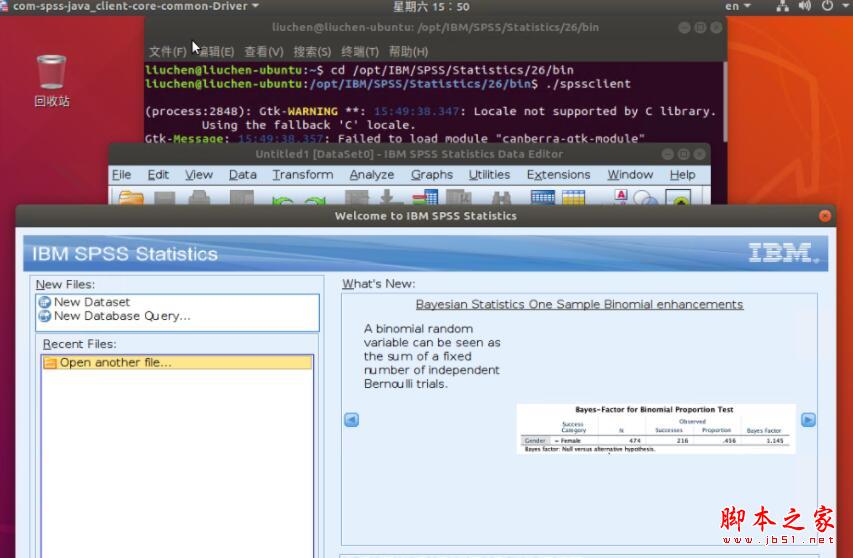Open the Data menu in SPSS Data Editor

tap(243, 175)
